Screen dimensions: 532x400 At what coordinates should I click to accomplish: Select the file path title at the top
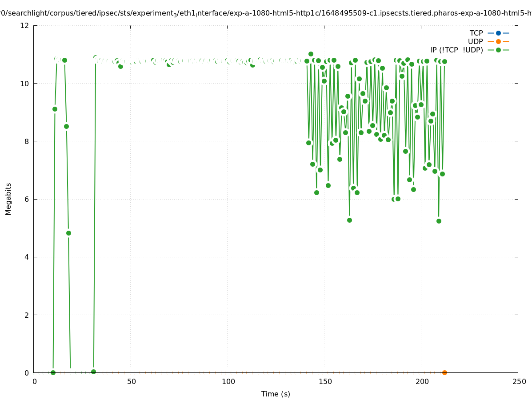tap(266, 13)
